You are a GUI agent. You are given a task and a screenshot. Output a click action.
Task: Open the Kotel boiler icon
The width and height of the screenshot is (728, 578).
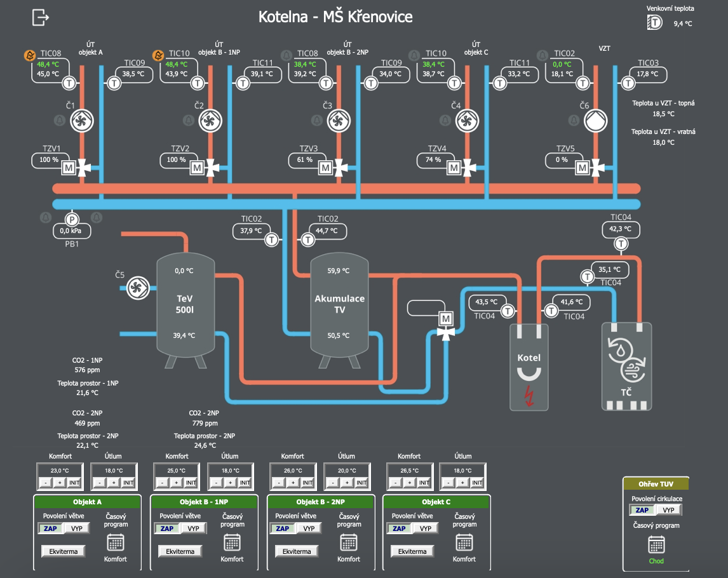pos(529,367)
